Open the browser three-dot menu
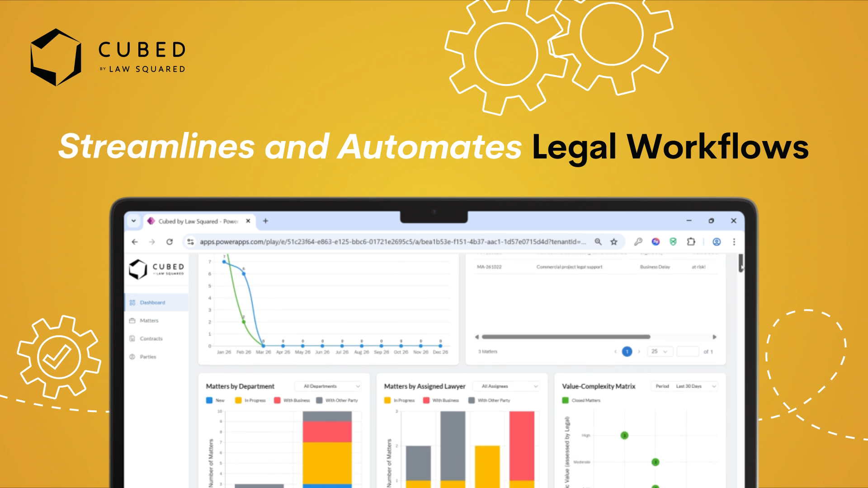868x488 pixels. click(734, 242)
